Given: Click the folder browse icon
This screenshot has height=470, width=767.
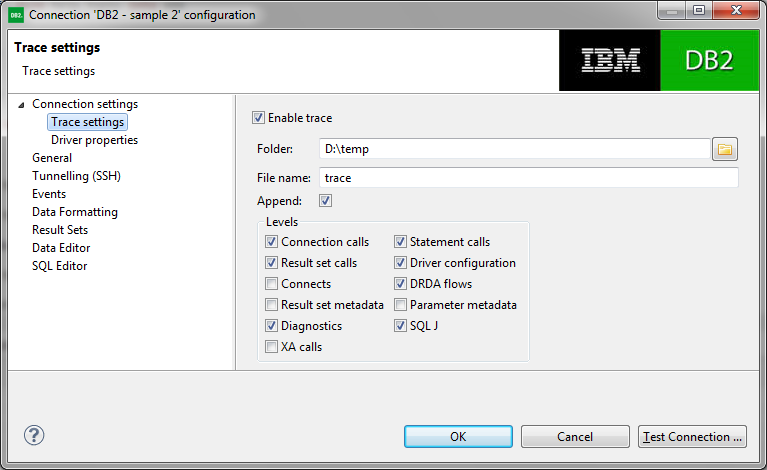Looking at the screenshot, I should (x=724, y=149).
